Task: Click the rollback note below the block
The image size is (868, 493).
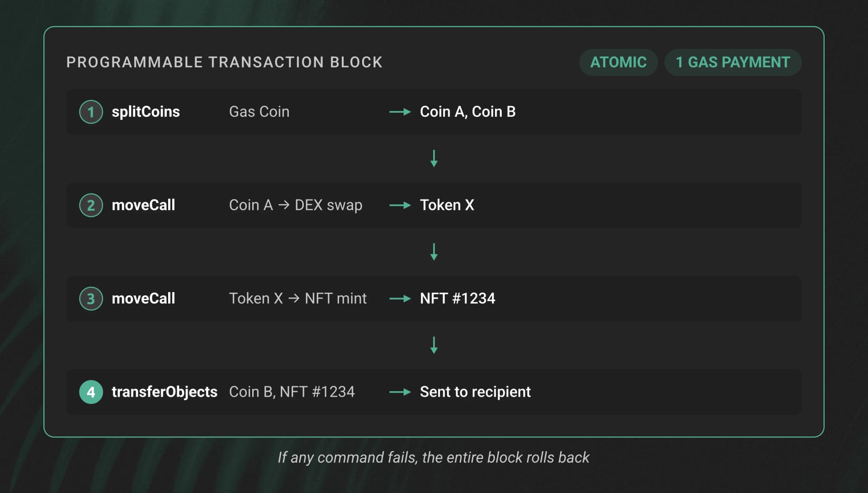Action: [x=434, y=458]
